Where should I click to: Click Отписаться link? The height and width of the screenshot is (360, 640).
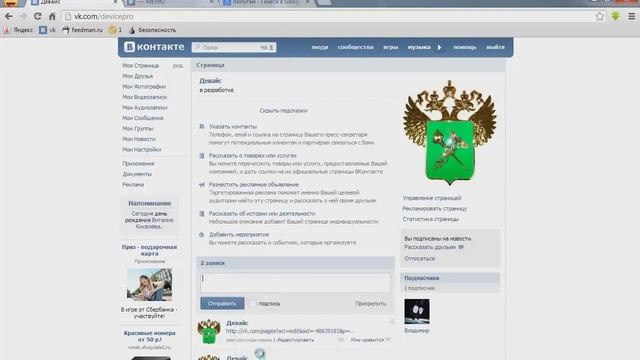[419, 259]
